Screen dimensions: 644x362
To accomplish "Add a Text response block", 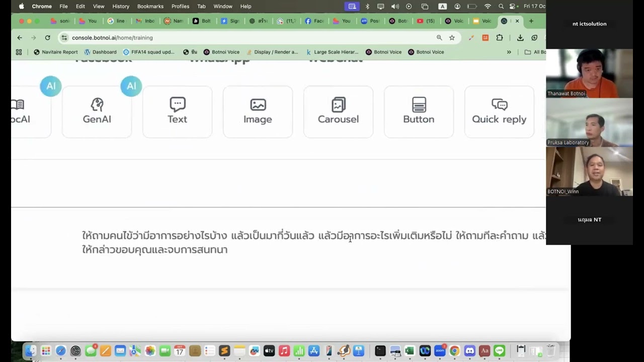I will point(177,112).
